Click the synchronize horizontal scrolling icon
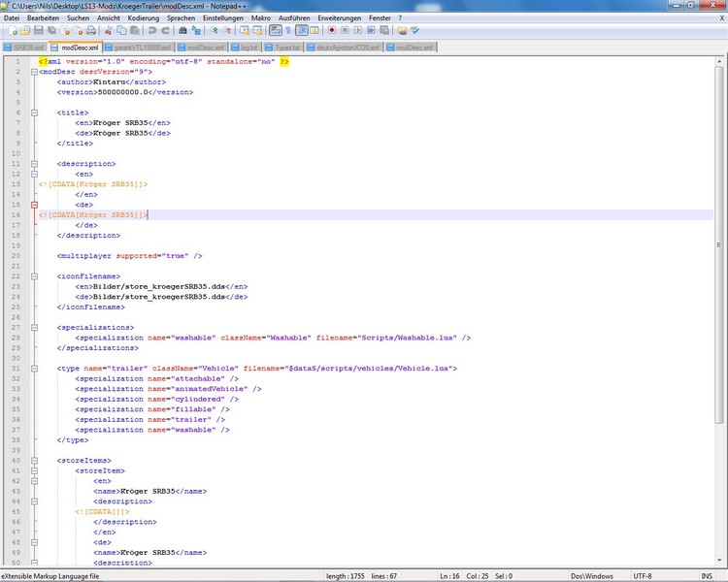Viewport: 728px width, 582px height. (257, 31)
